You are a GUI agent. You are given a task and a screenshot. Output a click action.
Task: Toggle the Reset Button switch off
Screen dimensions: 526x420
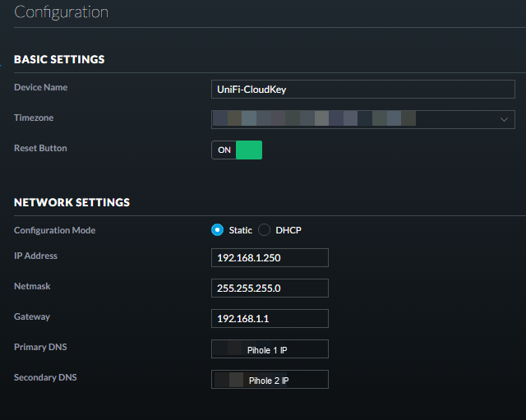237,150
